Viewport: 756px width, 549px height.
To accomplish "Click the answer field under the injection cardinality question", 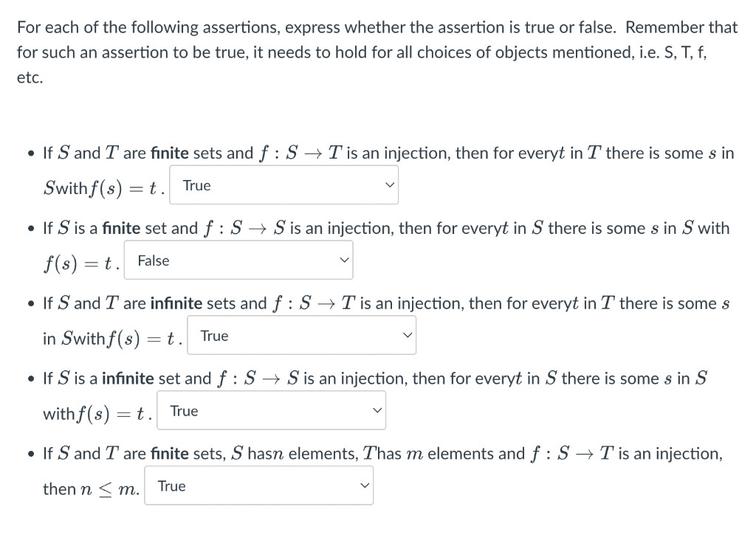I will point(258,486).
